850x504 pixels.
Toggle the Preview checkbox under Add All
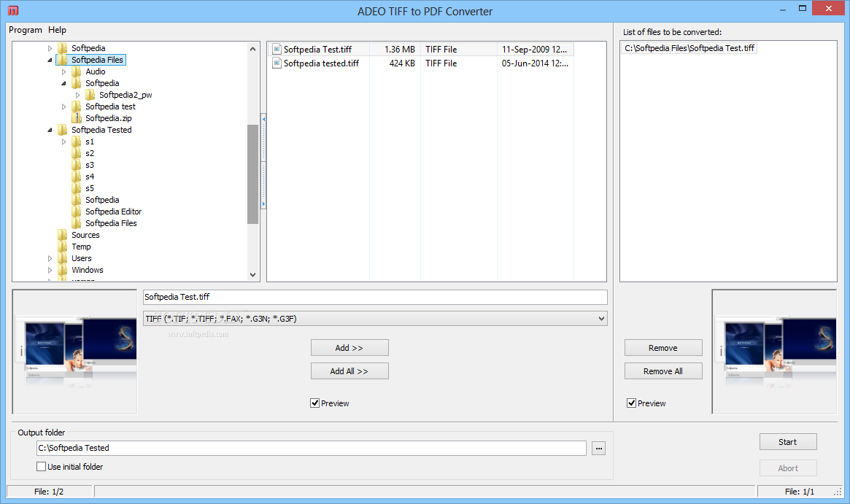(314, 403)
